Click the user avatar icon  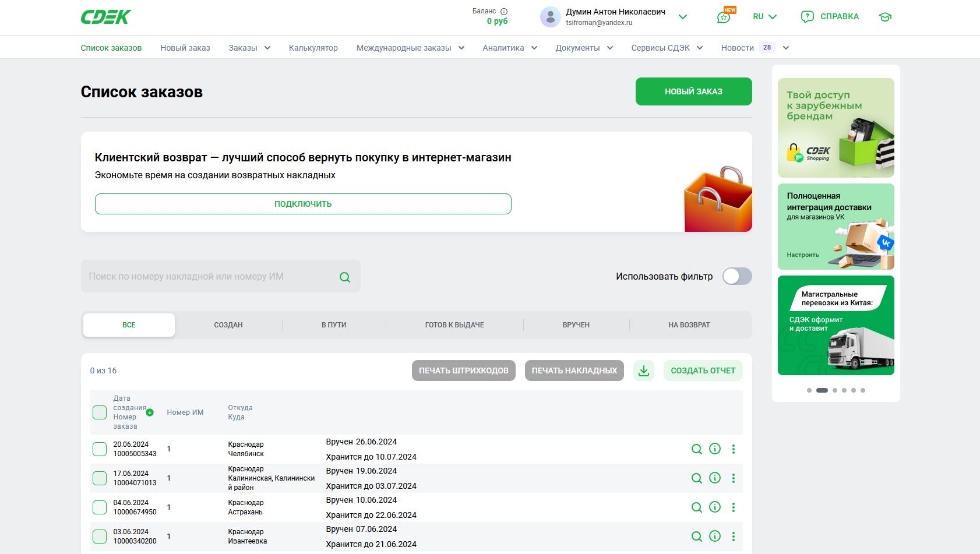coord(550,17)
